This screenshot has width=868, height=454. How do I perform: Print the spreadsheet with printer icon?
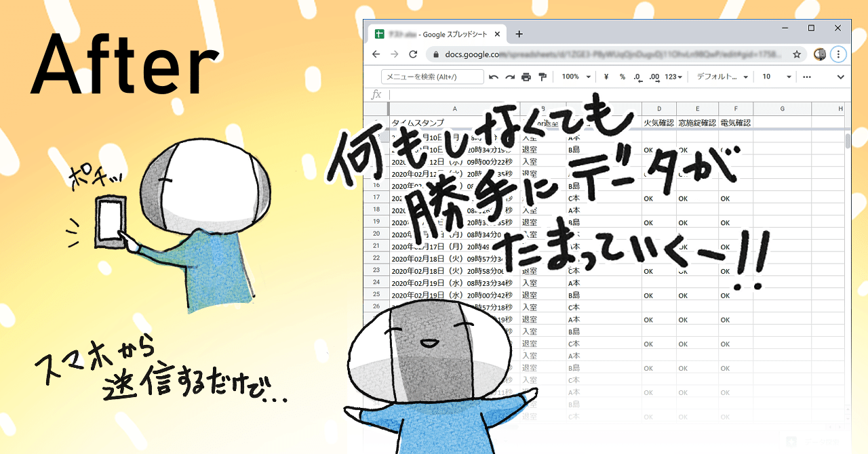(x=526, y=77)
